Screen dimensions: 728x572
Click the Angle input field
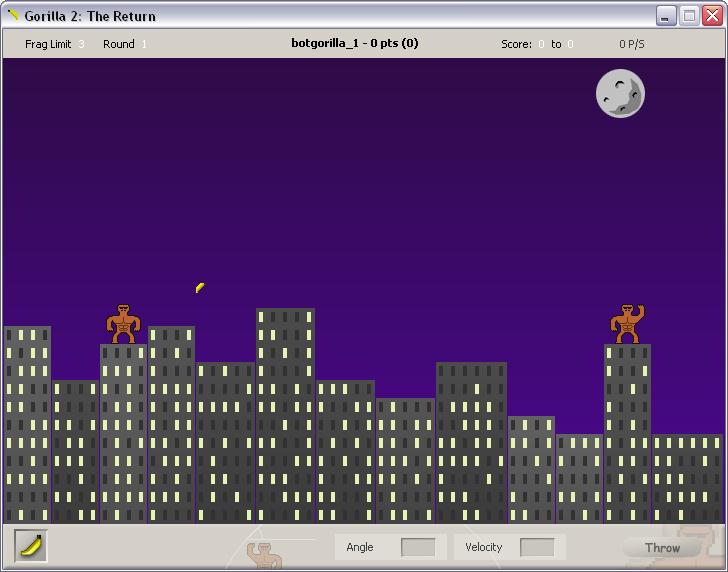pos(418,547)
